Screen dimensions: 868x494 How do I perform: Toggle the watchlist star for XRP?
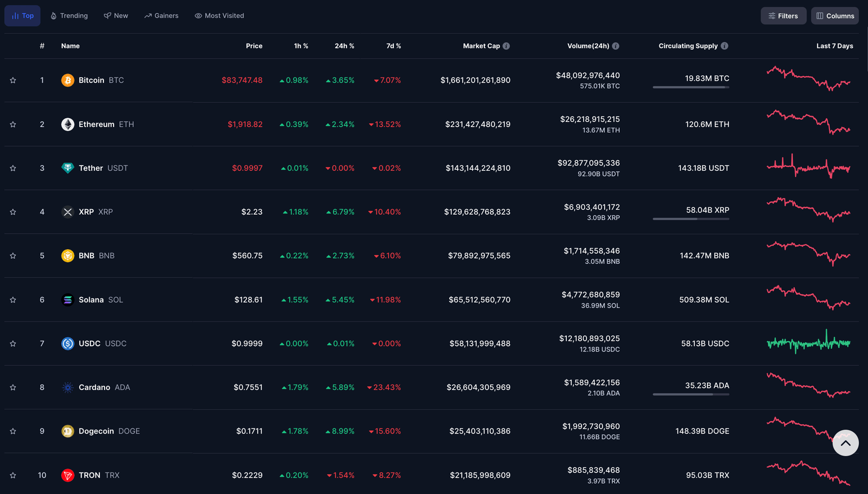tap(12, 211)
